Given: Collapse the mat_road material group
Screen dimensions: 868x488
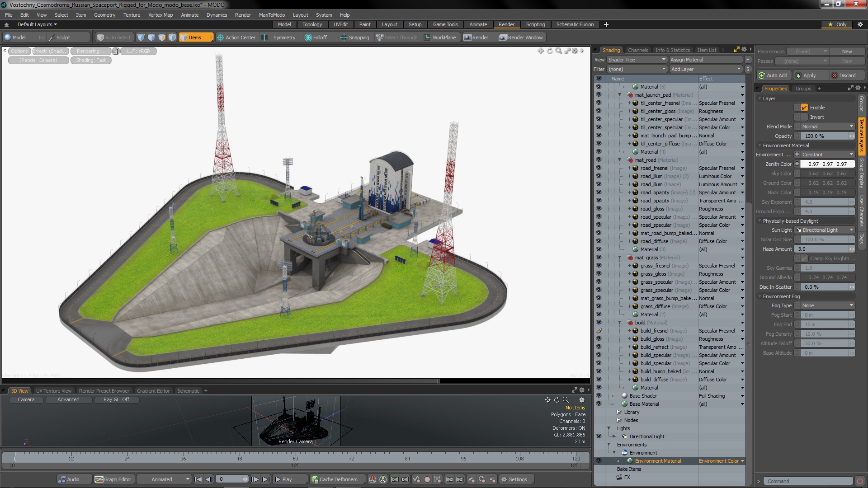Looking at the screenshot, I should [x=620, y=160].
